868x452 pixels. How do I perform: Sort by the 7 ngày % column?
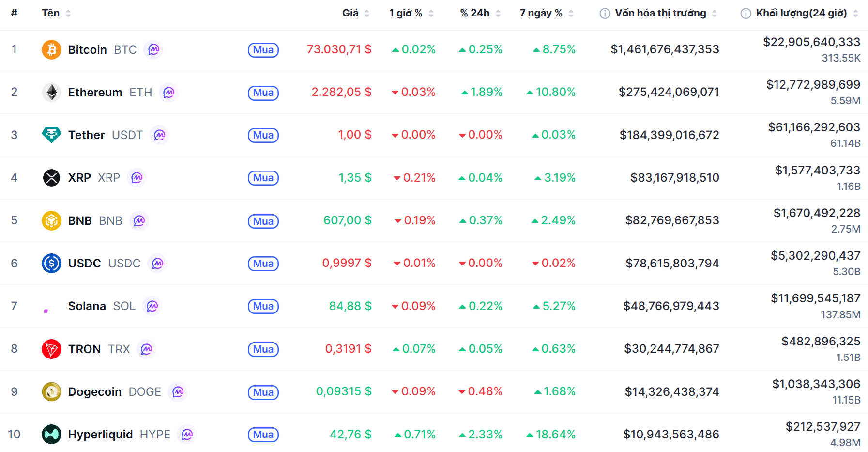[541, 13]
